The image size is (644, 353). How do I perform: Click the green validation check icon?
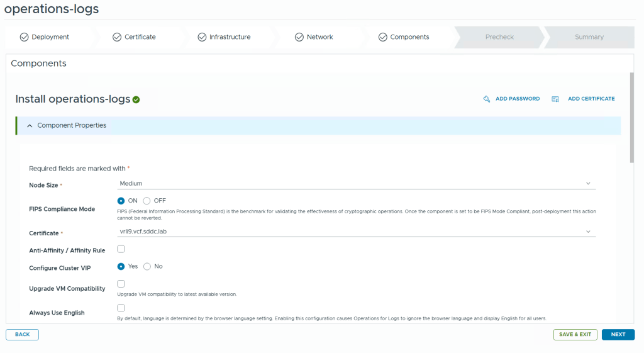tap(136, 99)
